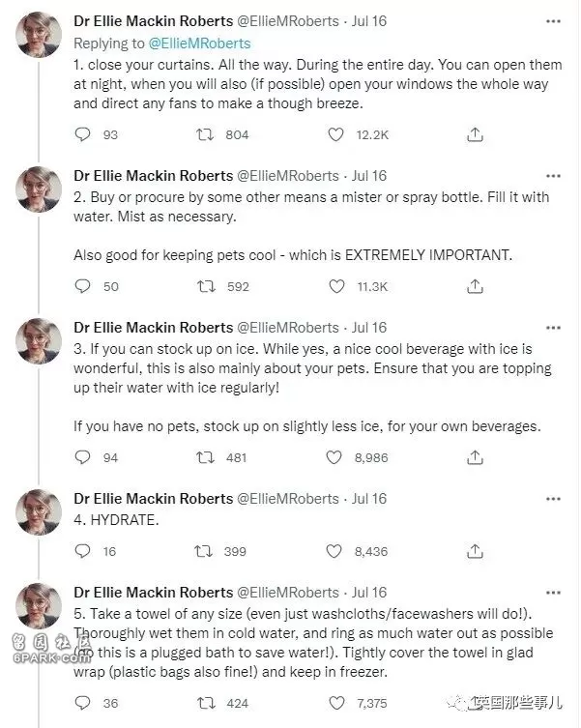Image resolution: width=581 pixels, height=728 pixels.
Task: Retweet the 'stock up on ice' tweet
Action: 205,458
